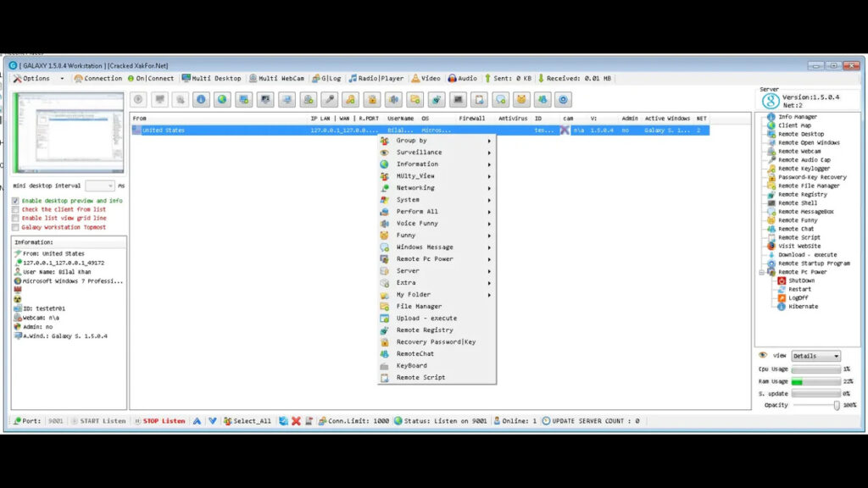The height and width of the screenshot is (488, 868).
Task: Expand the Surveillance submenu
Action: 437,152
